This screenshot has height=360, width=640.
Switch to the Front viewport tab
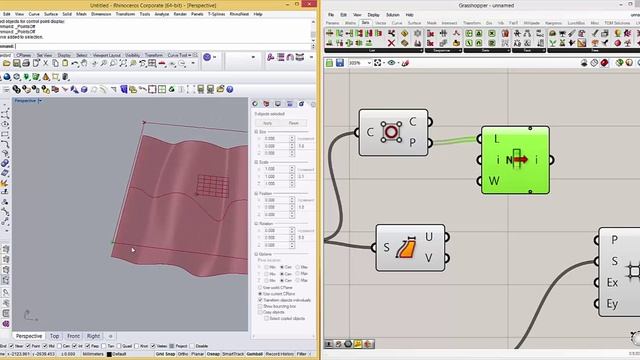click(73, 336)
